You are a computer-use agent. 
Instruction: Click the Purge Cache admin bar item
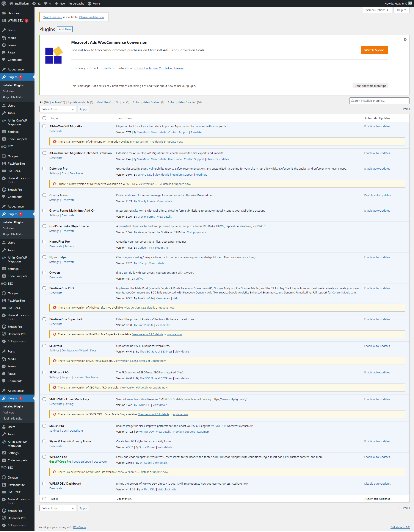(x=76, y=3)
